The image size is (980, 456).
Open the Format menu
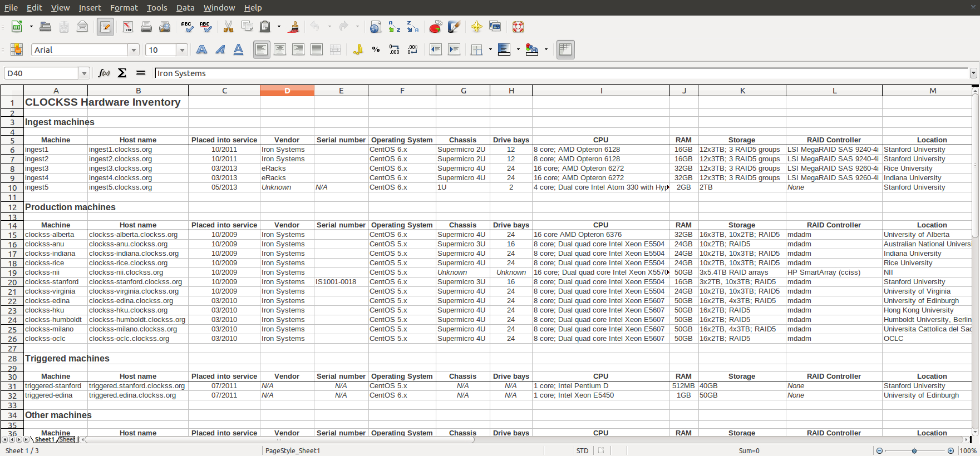124,8
